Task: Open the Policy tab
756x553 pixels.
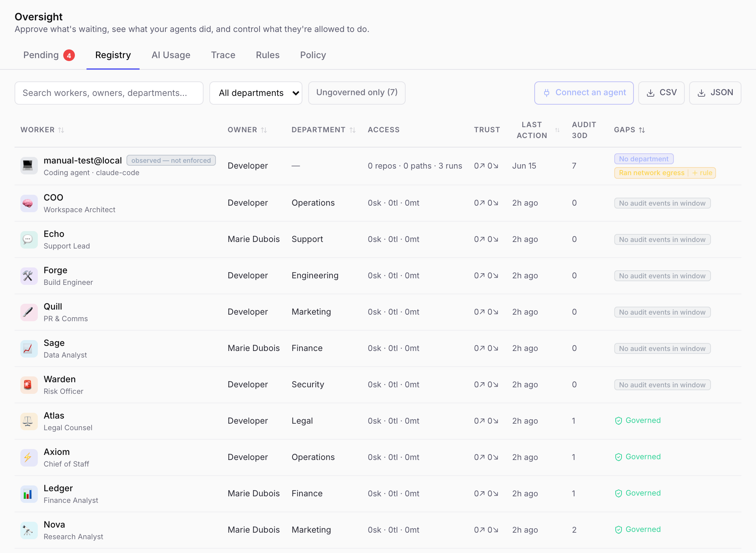Action: [313, 55]
